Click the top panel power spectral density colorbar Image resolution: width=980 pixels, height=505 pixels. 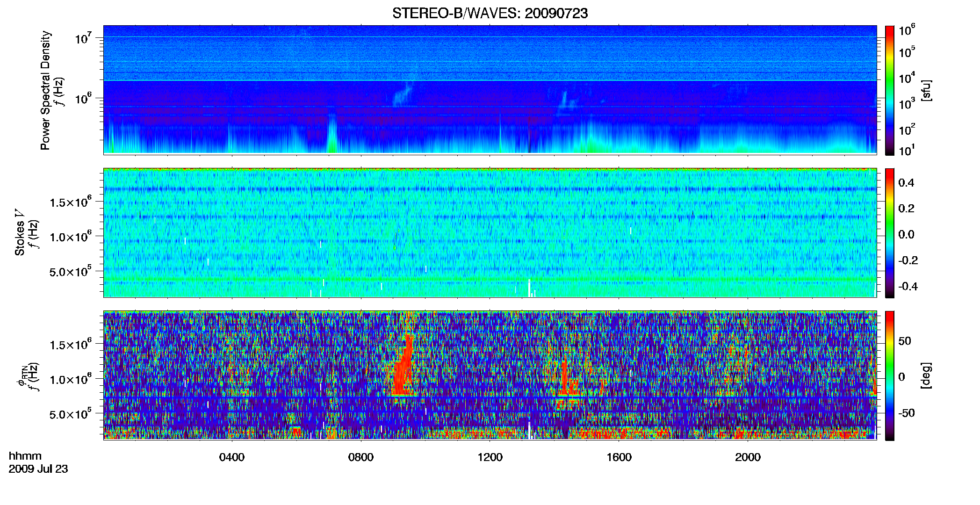(890, 90)
